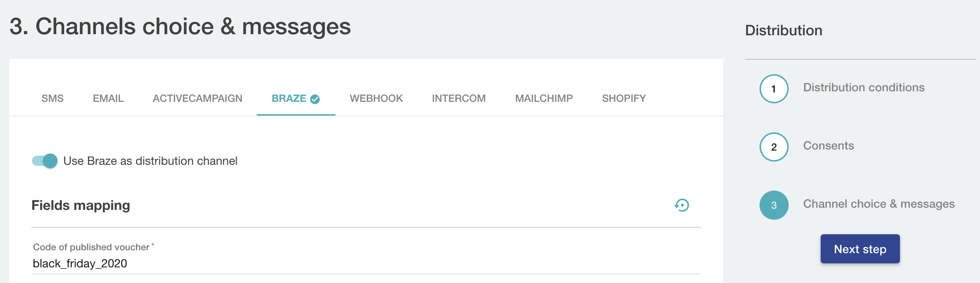Switch to the WEBHOOK tab

pyautogui.click(x=376, y=99)
